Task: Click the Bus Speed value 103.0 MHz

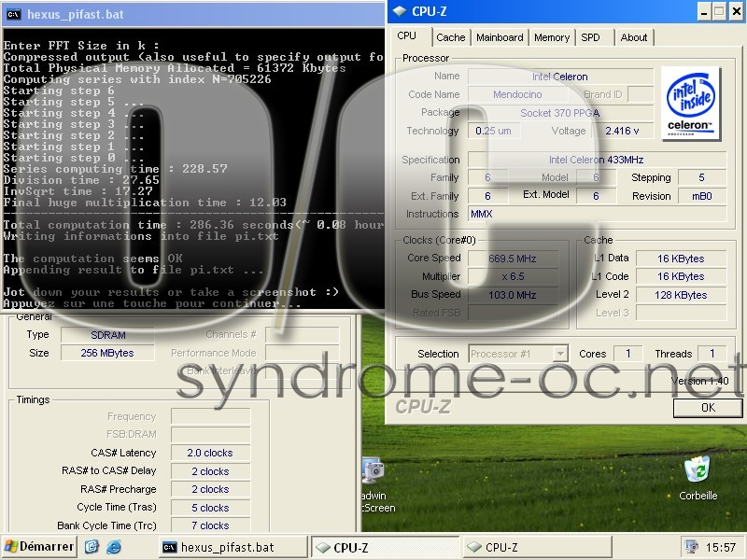Action: click(x=513, y=295)
